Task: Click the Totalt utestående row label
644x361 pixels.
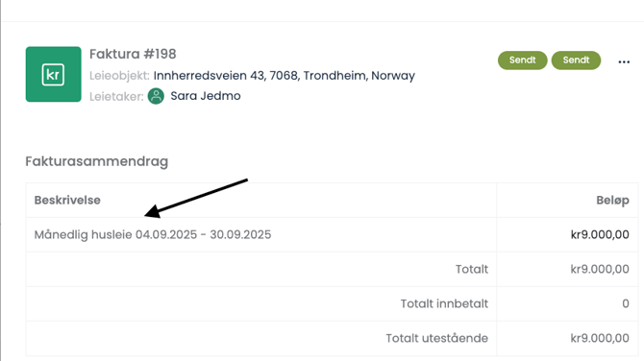Action: coord(437,338)
